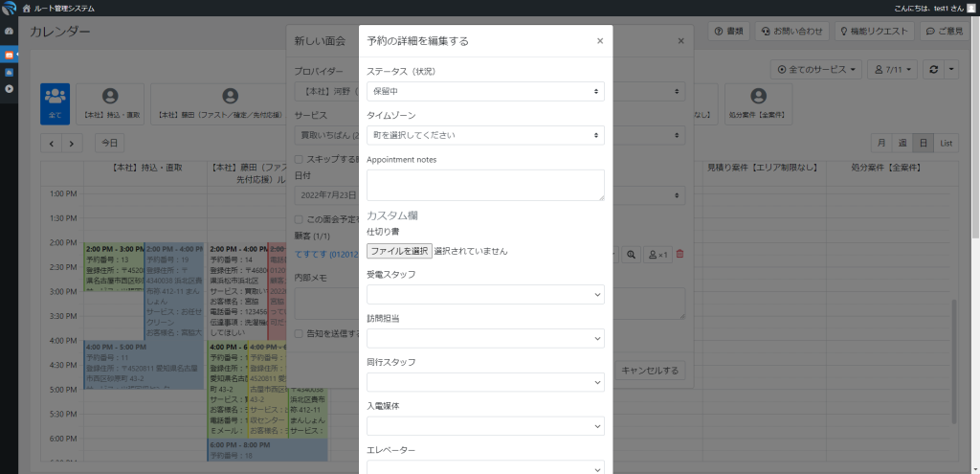
Task: Click the red trash delete customer icon
Action: coord(680,254)
